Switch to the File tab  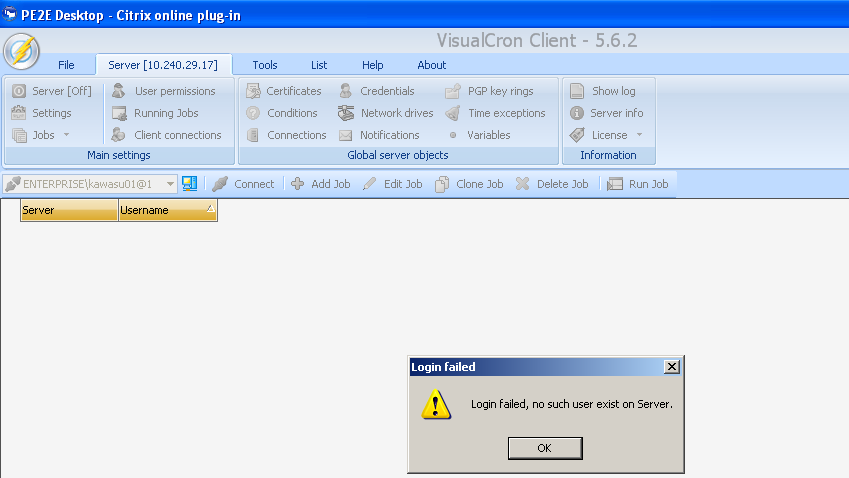pyautogui.click(x=66, y=65)
